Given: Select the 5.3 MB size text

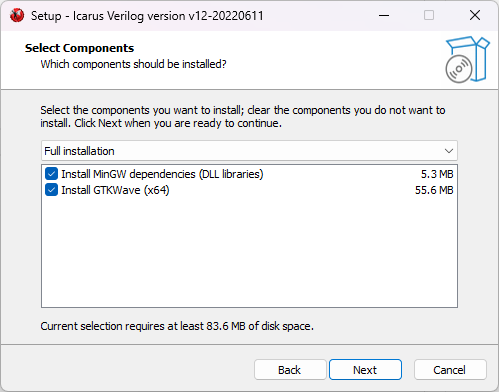Looking at the screenshot, I should [x=437, y=174].
